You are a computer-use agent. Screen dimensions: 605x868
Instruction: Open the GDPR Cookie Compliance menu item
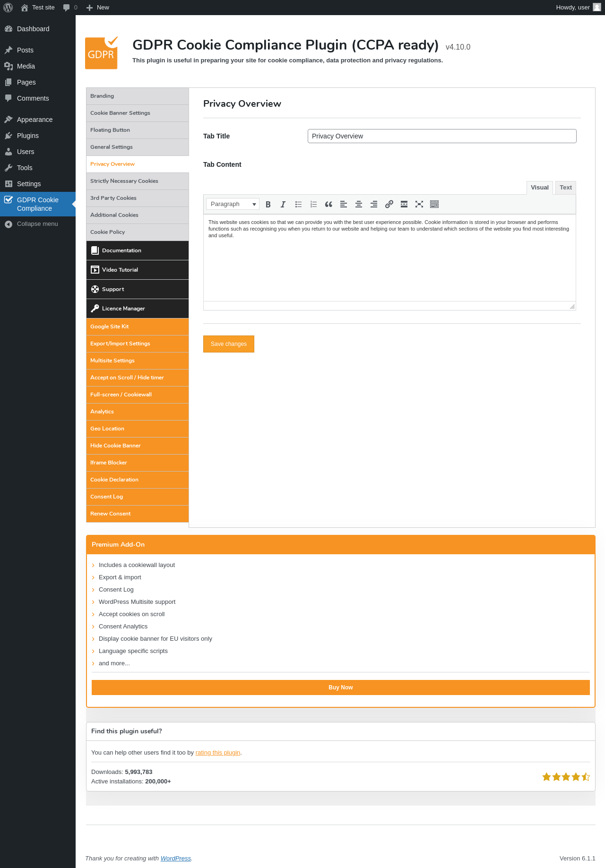click(x=38, y=204)
